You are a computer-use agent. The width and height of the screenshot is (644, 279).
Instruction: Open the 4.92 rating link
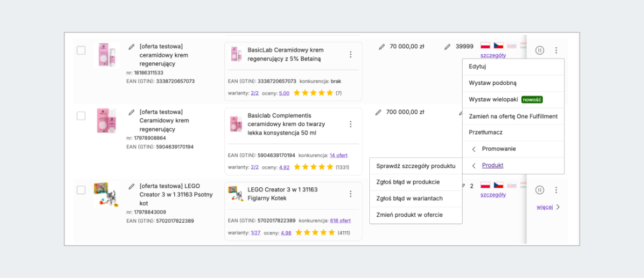[x=284, y=167]
